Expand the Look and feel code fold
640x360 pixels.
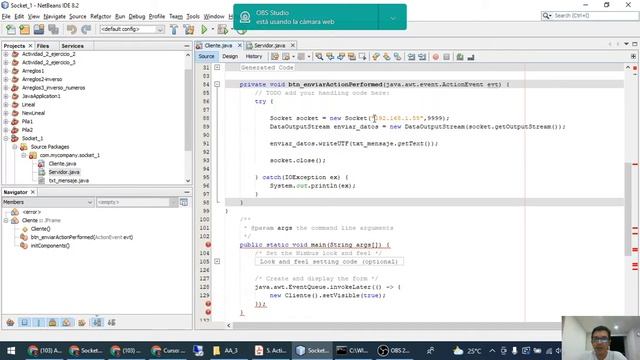coord(217,261)
